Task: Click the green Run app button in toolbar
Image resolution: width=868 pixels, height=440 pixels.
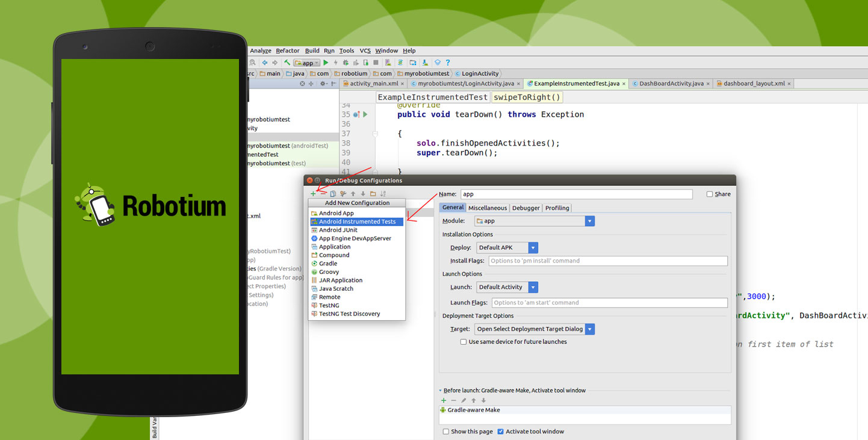Action: (326, 63)
